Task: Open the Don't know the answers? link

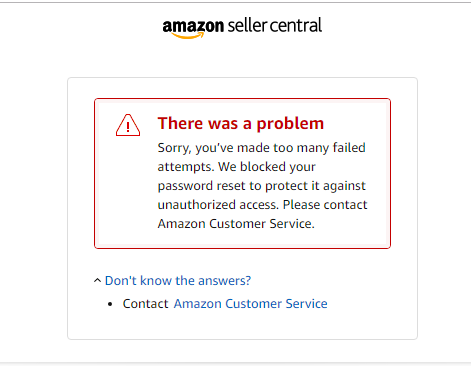Action: click(x=178, y=281)
